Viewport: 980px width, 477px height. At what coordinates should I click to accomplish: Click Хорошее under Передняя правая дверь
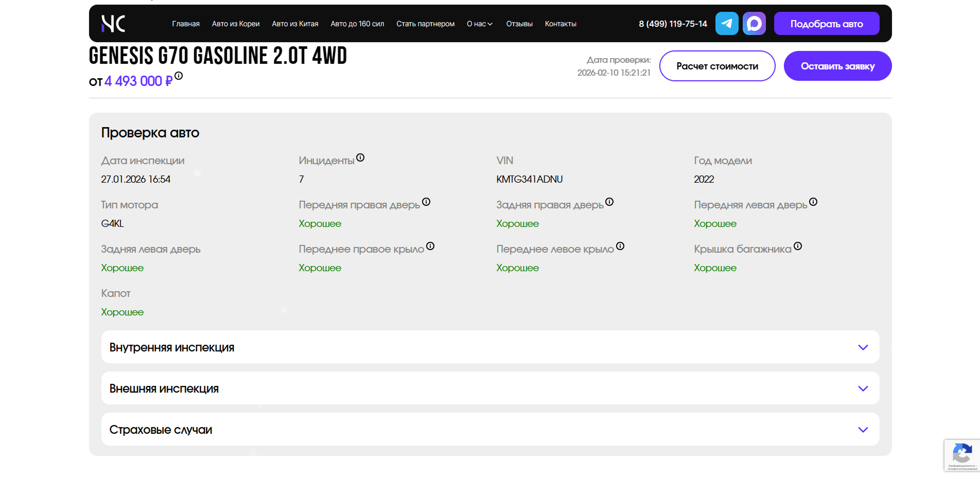[320, 223]
